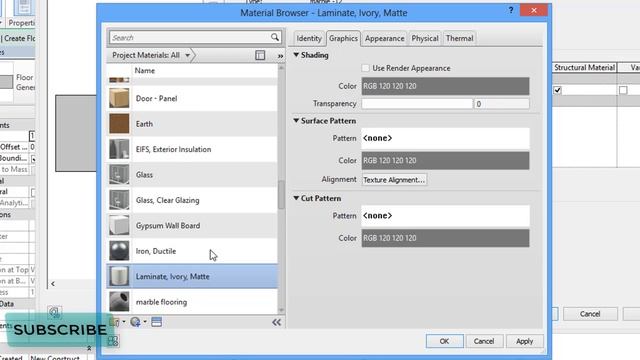This screenshot has width=640, height=360.
Task: Switch to the Identity tab
Action: tap(309, 38)
